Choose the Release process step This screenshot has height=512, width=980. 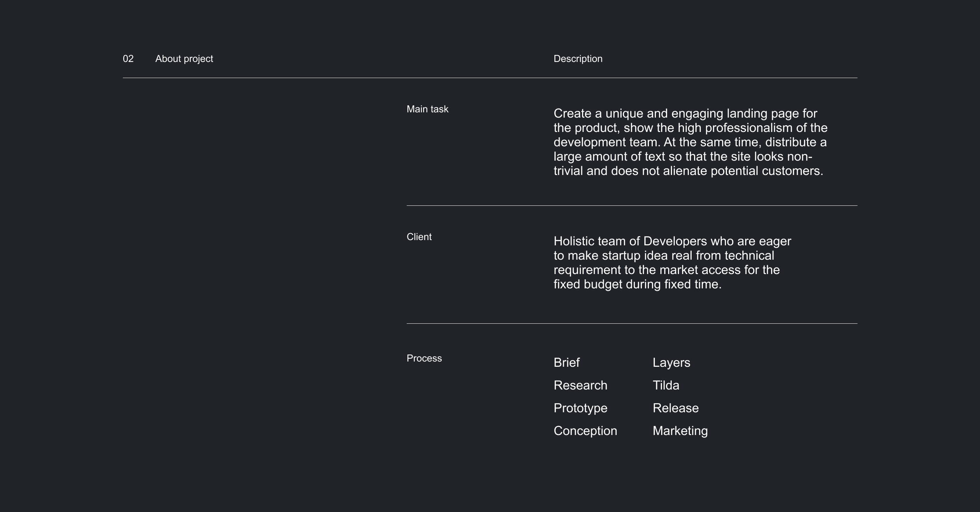675,408
